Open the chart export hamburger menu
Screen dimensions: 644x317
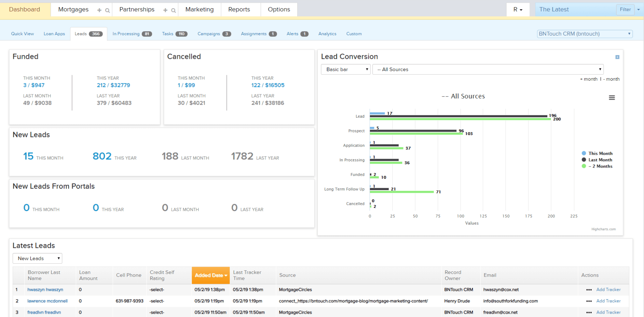tap(612, 97)
